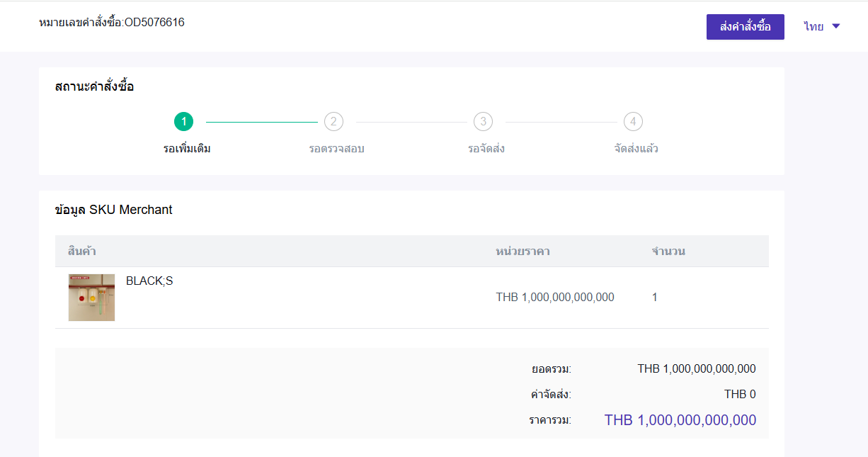Open the ไทย language dropdown
This screenshot has height=457, width=868.
point(814,26)
